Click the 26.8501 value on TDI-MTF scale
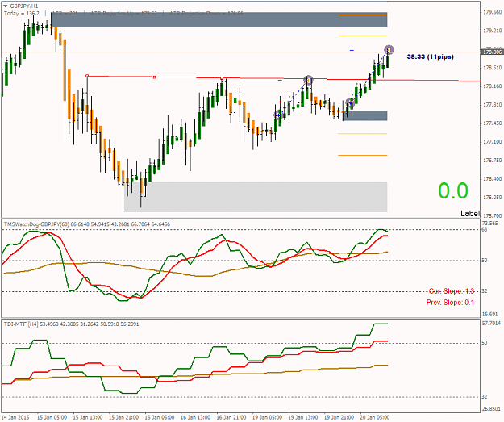504x422 pixels. [491, 409]
